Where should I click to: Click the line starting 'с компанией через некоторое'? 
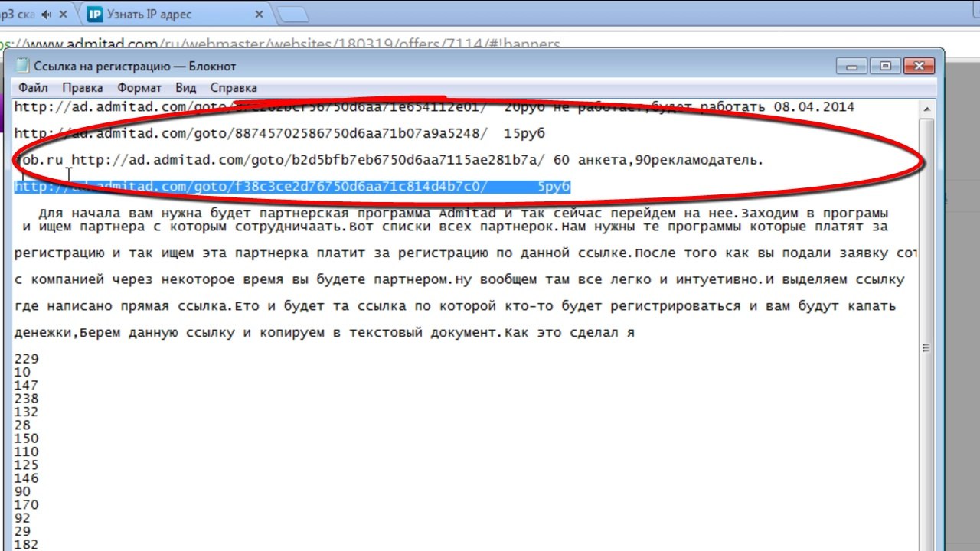click(459, 279)
